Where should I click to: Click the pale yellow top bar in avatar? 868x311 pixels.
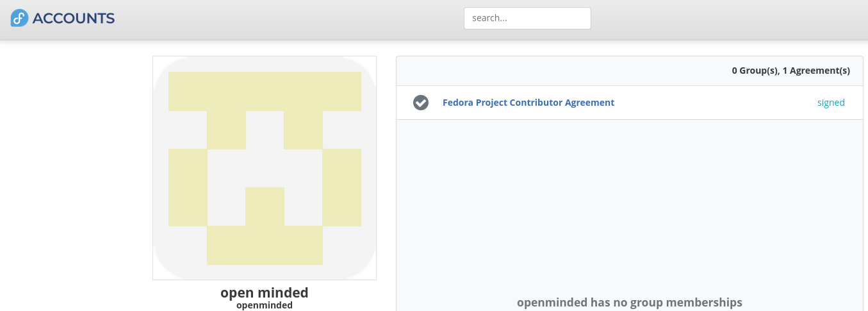click(265, 91)
